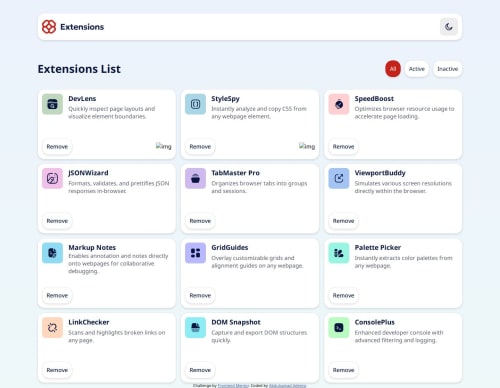Toggle dark mode with the moon button
This screenshot has height=388, width=500.
(x=449, y=27)
